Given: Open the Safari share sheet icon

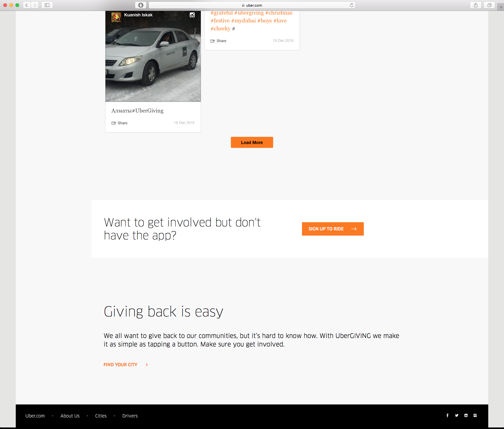Looking at the screenshot, I should [x=476, y=5].
